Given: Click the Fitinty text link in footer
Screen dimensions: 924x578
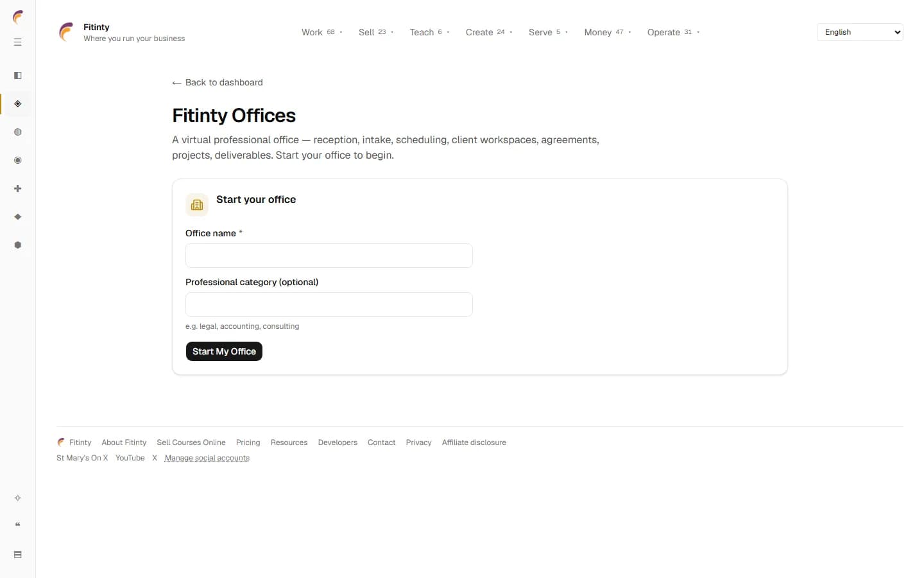Looking at the screenshot, I should coord(80,442).
